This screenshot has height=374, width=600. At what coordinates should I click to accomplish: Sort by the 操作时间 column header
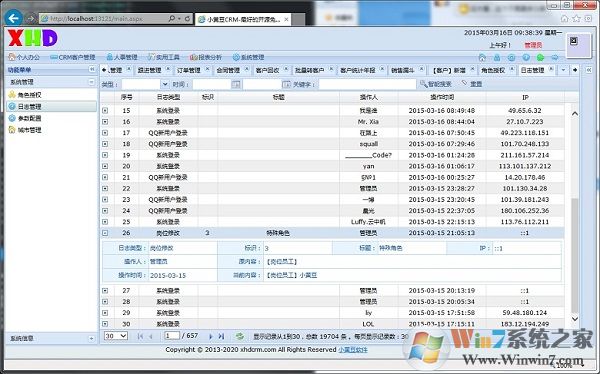point(442,97)
